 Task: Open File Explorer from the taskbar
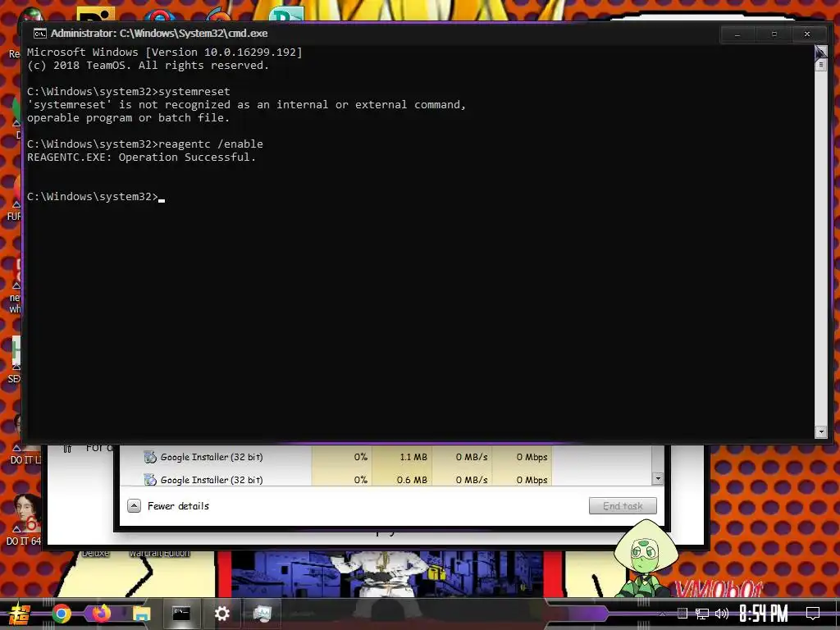[141, 614]
